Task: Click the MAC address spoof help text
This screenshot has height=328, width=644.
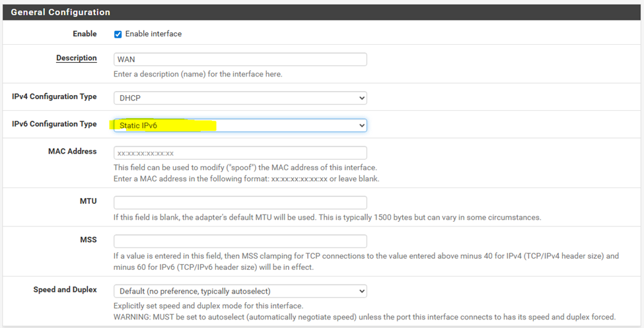Action: [x=245, y=168]
